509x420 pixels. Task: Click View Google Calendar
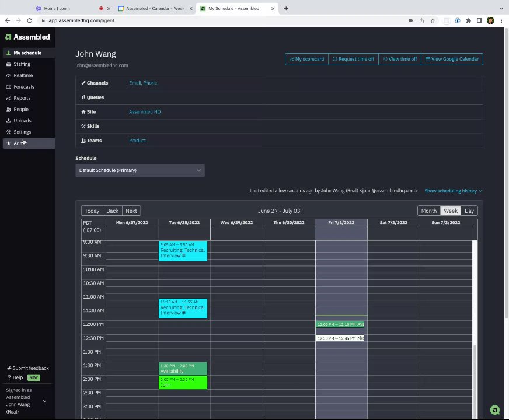(452, 59)
